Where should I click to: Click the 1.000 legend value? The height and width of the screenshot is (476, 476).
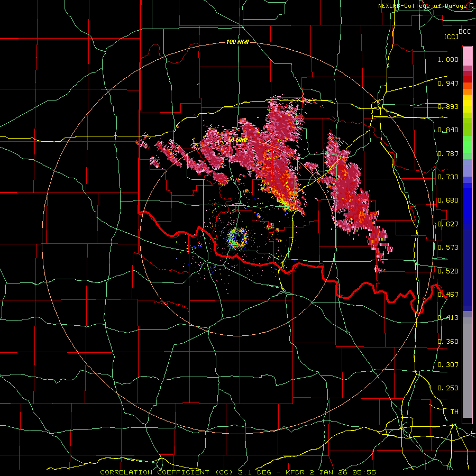448,59
